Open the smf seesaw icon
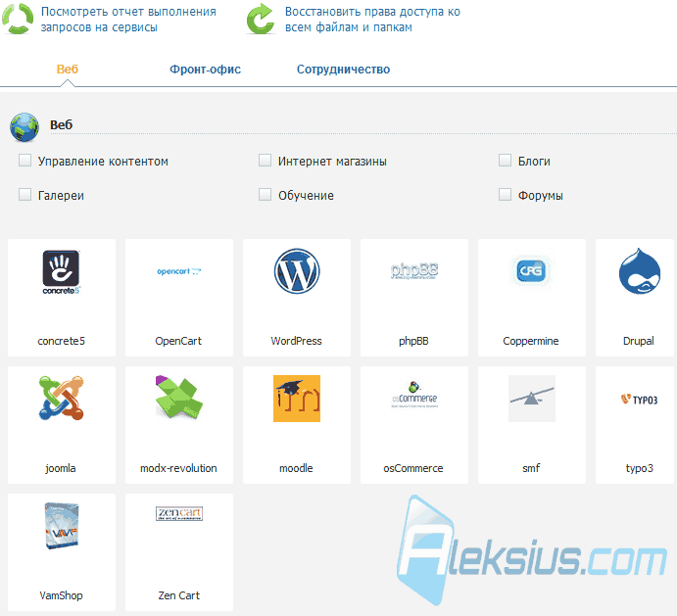677x616 pixels. [x=531, y=399]
